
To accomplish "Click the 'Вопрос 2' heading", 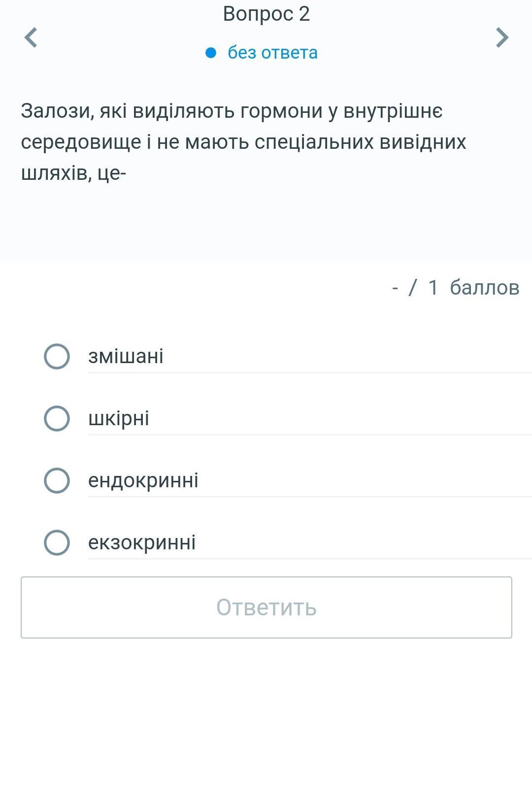I will (266, 14).
